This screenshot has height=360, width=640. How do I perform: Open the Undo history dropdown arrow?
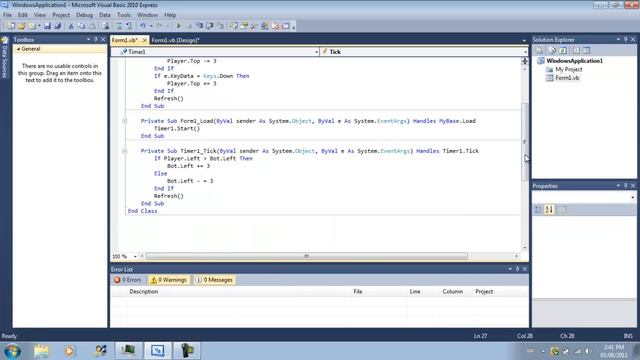tap(151, 26)
